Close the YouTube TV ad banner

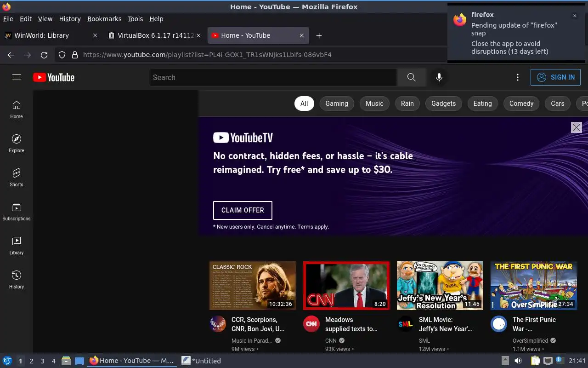[x=577, y=127]
